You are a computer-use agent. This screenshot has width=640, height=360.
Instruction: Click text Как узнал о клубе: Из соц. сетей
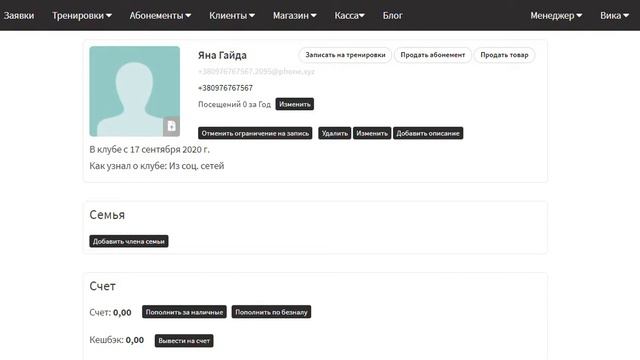157,166
